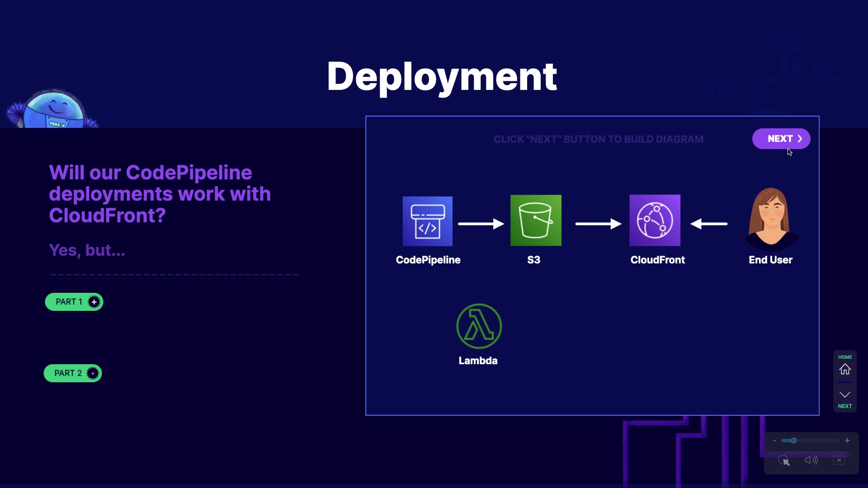The width and height of the screenshot is (868, 488).
Task: Click the purple CloudFront icon
Action: [655, 221]
